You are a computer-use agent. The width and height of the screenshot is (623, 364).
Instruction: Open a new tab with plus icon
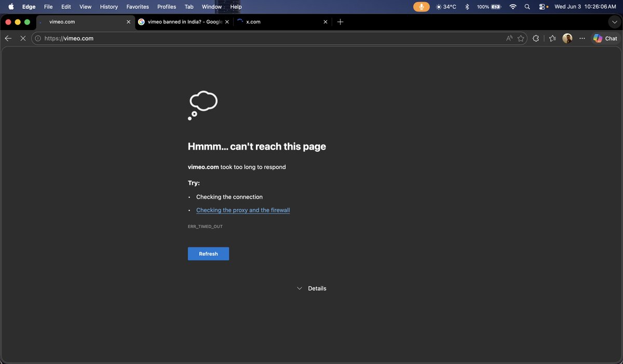click(340, 22)
